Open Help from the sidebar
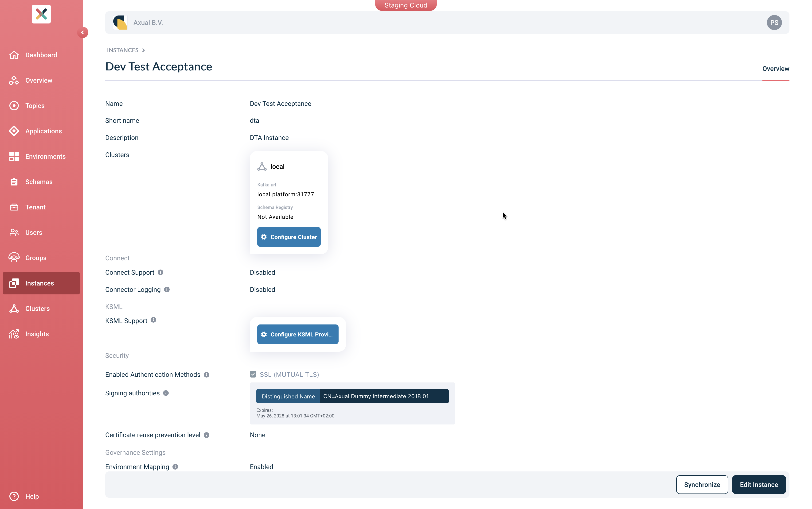Image resolution: width=812 pixels, height=509 pixels. 32,496
